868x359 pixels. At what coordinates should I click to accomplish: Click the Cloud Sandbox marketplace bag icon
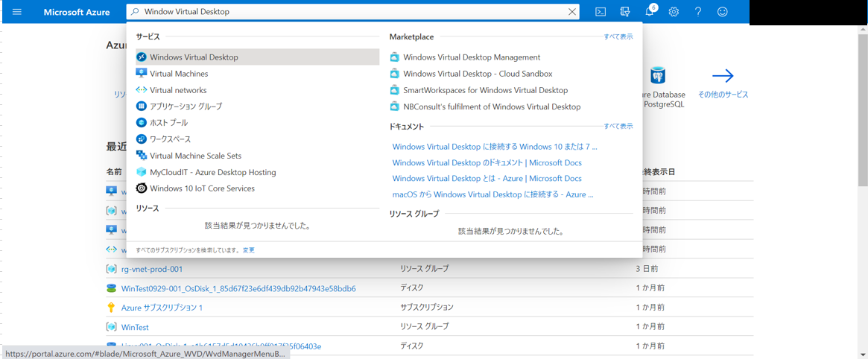[395, 74]
